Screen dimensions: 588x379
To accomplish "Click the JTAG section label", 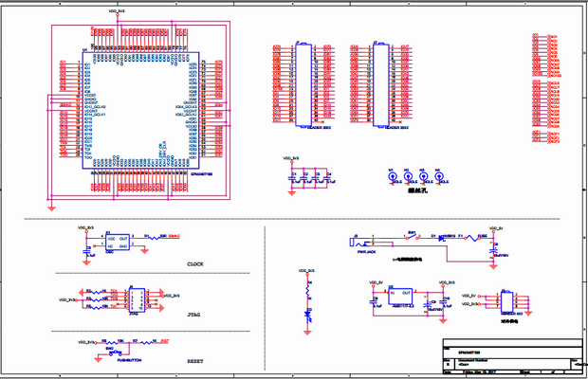I will tap(193, 315).
